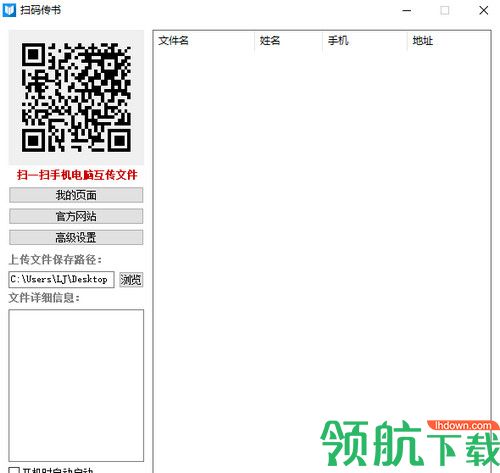Click the 浏览 browse button
Image resolution: width=500 pixels, height=473 pixels.
coord(131,279)
